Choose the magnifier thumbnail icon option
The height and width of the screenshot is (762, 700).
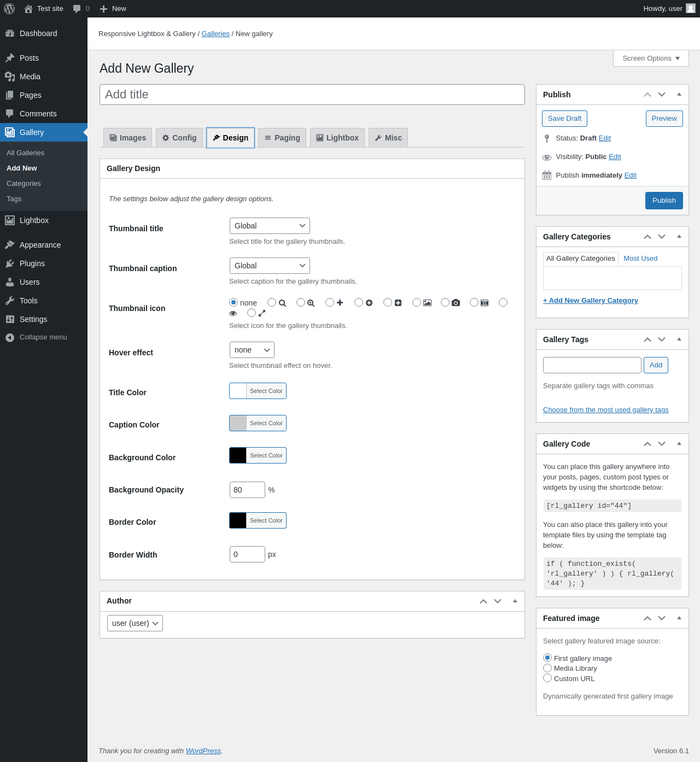272,302
